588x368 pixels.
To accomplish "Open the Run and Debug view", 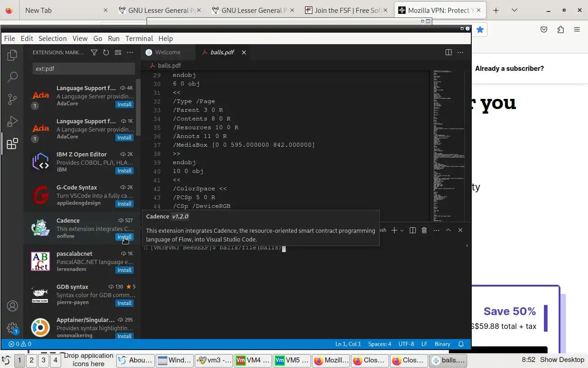I will pos(12,121).
